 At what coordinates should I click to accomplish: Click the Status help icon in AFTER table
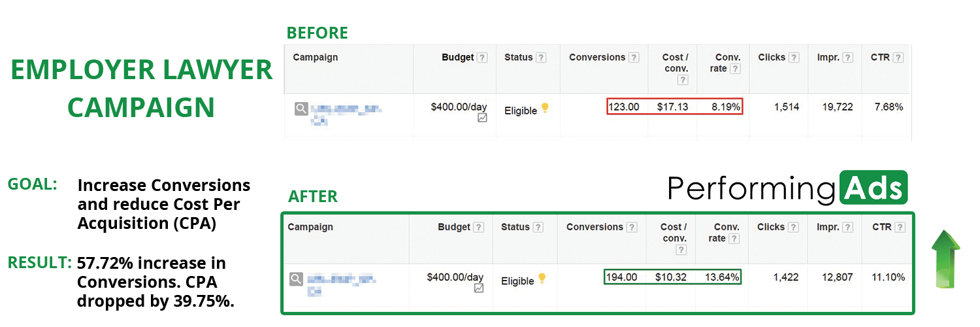(538, 228)
